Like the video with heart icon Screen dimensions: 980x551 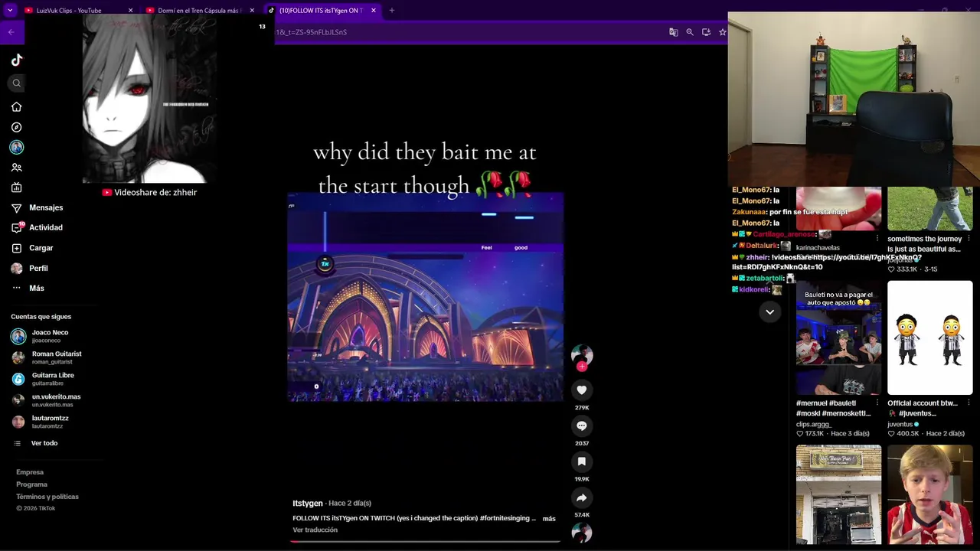(x=582, y=390)
